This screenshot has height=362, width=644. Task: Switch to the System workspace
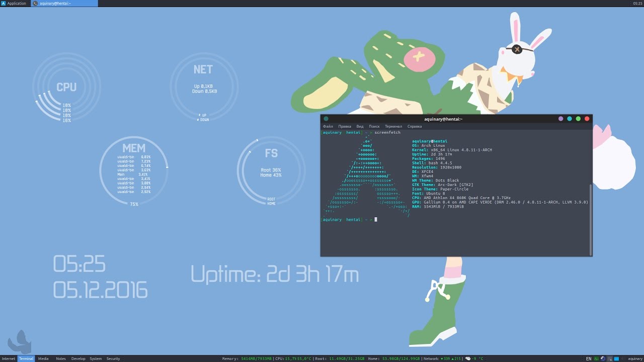[x=96, y=358]
